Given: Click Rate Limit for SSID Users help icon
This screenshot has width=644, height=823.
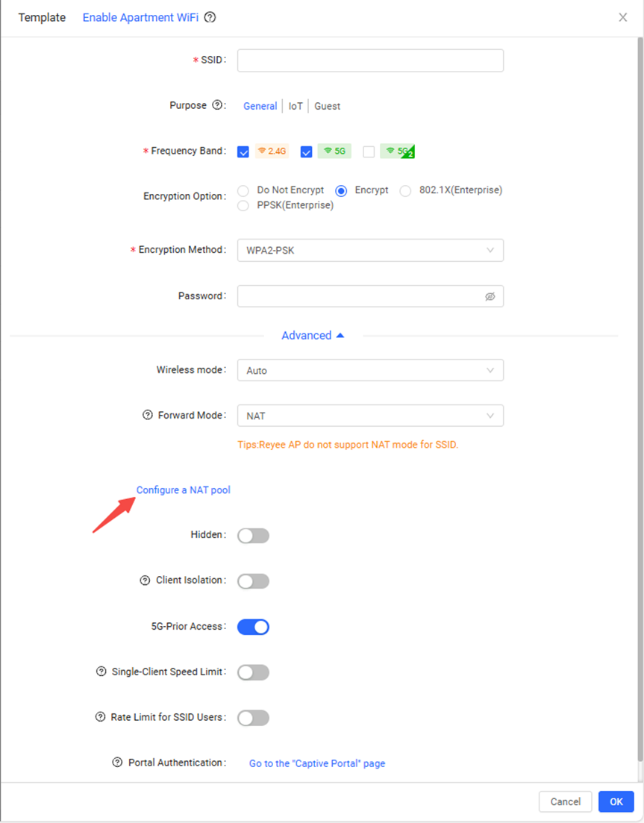Looking at the screenshot, I should (100, 717).
